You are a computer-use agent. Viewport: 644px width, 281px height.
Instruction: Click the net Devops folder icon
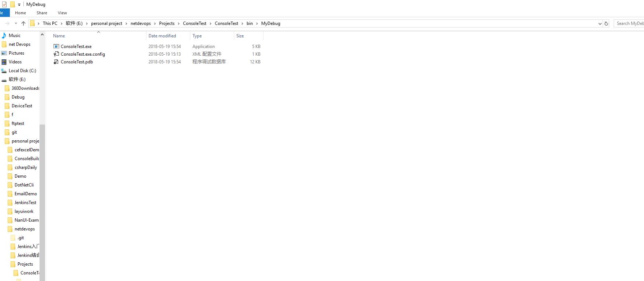[x=4, y=44]
